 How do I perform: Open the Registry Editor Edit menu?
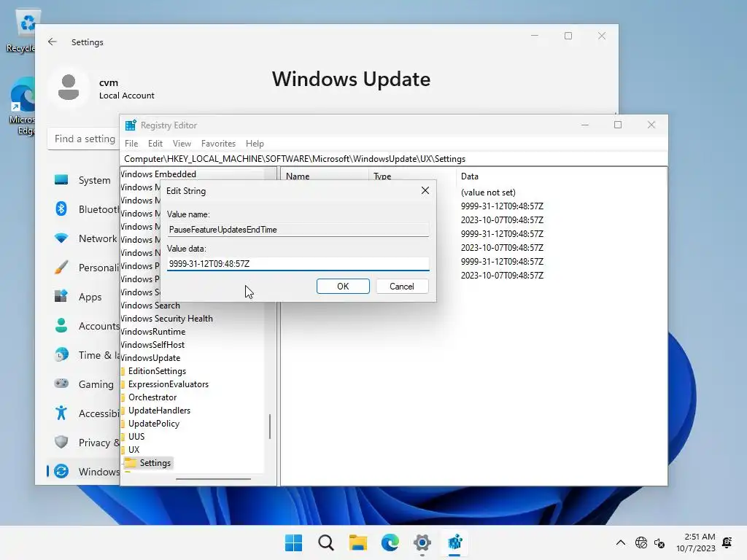click(155, 144)
